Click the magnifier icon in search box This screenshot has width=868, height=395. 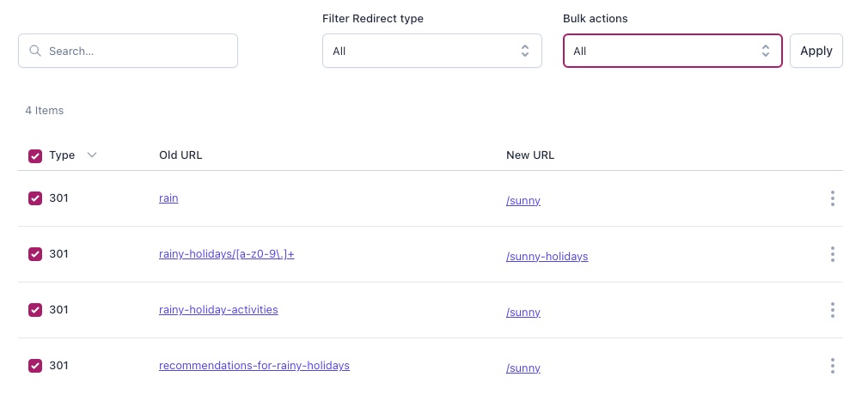coord(35,51)
